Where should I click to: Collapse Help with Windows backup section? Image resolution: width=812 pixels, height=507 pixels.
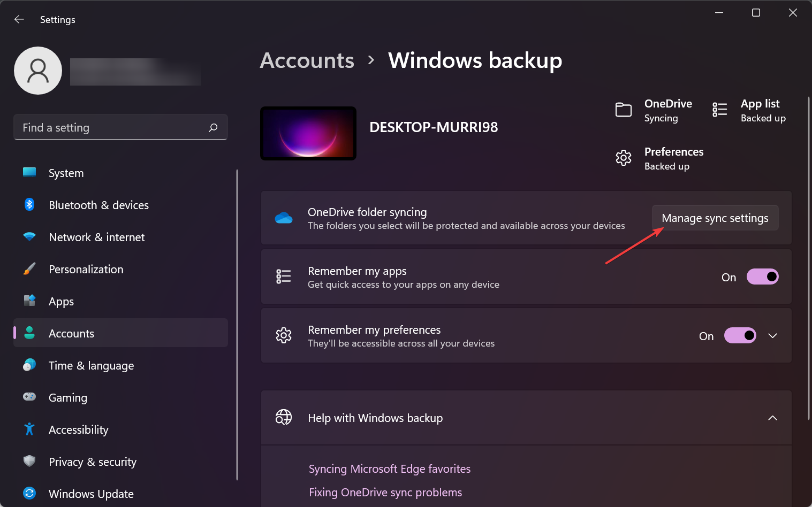(x=772, y=418)
